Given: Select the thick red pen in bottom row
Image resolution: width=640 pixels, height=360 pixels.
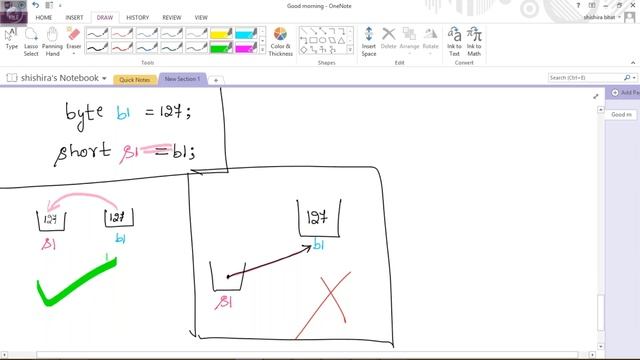Looking at the screenshot, I should [122, 47].
